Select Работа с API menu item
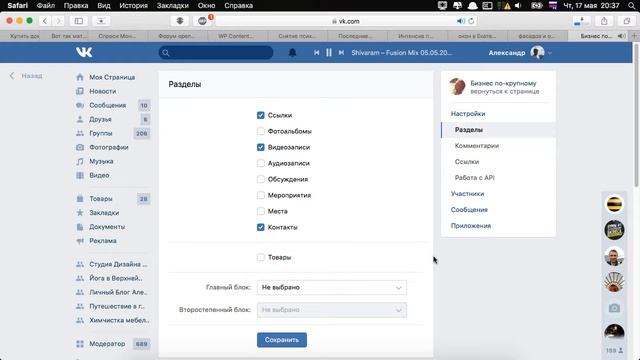The image size is (640, 360). point(474,178)
